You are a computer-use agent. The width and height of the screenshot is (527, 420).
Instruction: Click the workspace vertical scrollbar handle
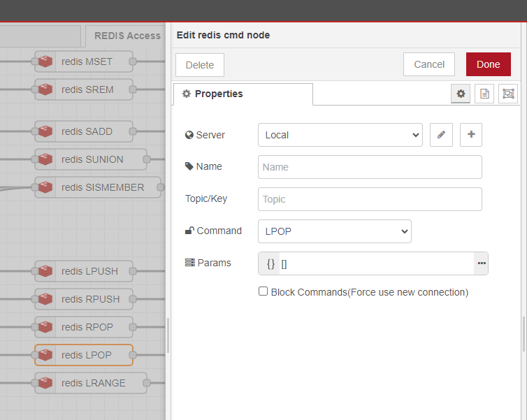coord(168,335)
